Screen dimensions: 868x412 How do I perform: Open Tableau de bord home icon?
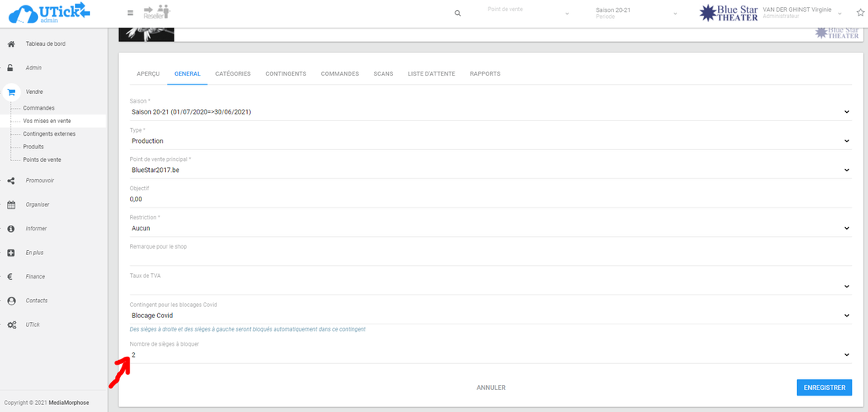point(11,44)
